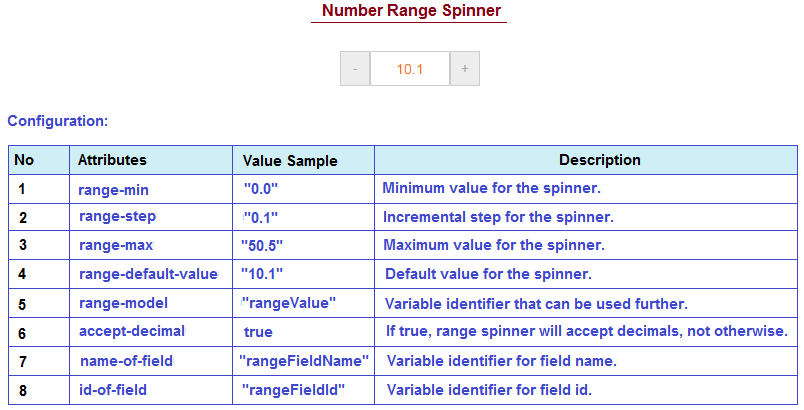This screenshot has width=804, height=410.
Task: Select the id-of-field attribute cell
Action: pyautogui.click(x=151, y=390)
